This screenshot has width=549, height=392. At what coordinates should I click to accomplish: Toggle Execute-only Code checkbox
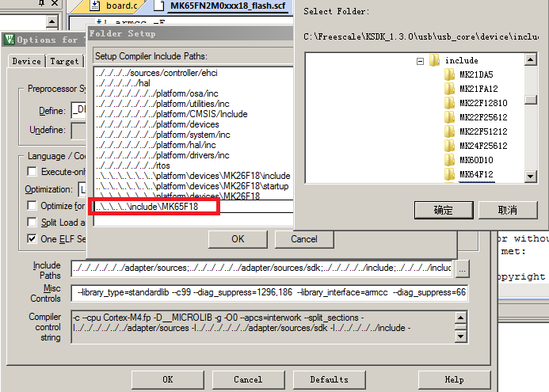point(32,172)
